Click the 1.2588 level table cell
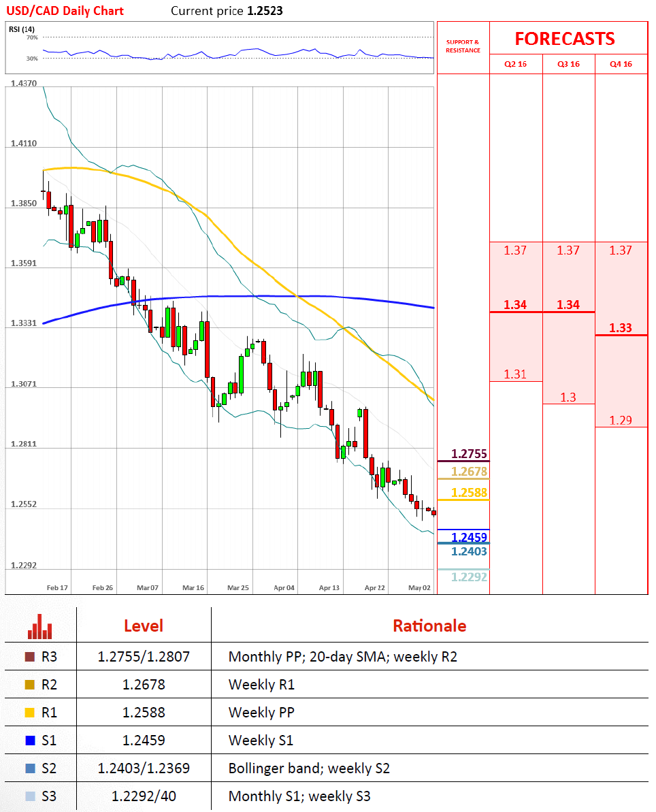656x812 pixels. 144,713
